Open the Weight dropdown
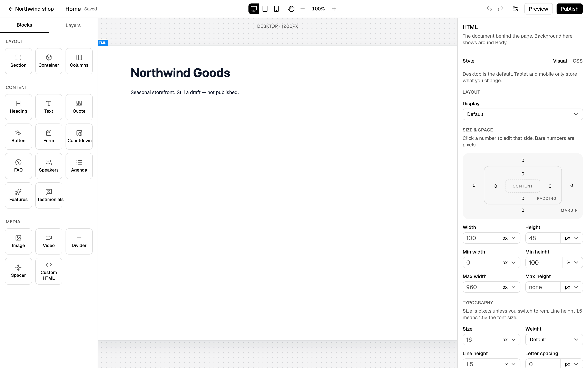Screen dimensions: 588x368 click(x=554, y=340)
